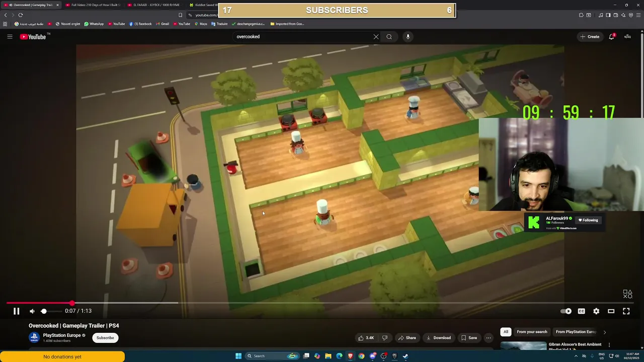
Task: Select the From PlayStation Europe chip
Action: pos(575,332)
